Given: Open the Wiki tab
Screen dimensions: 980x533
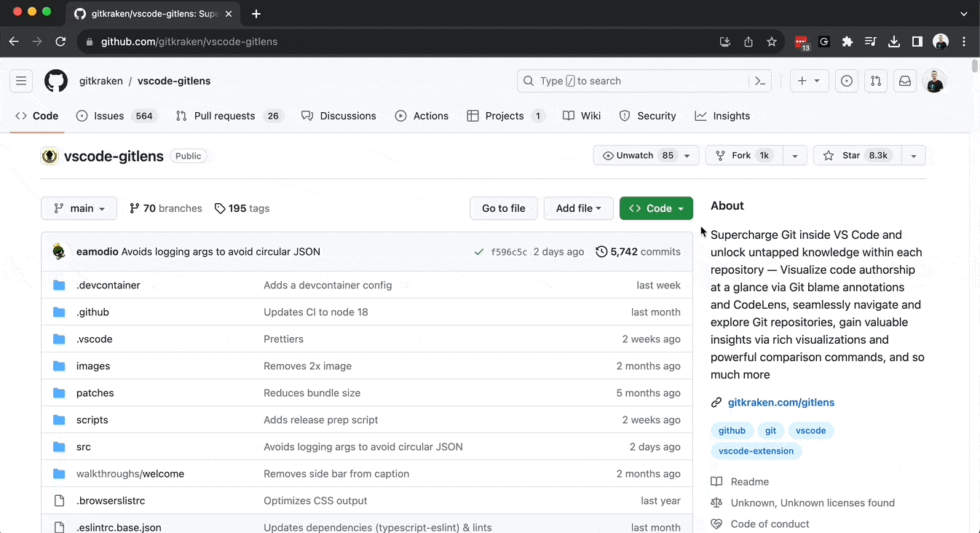Looking at the screenshot, I should tap(582, 116).
